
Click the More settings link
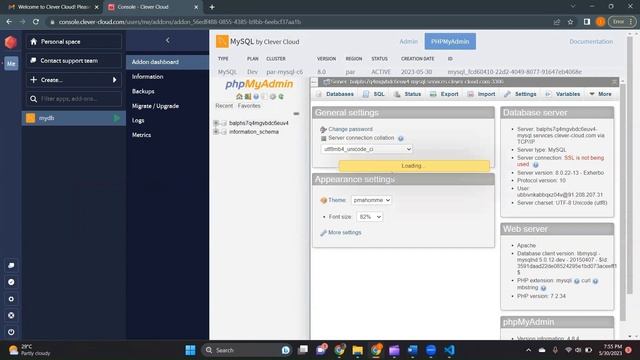(x=344, y=232)
